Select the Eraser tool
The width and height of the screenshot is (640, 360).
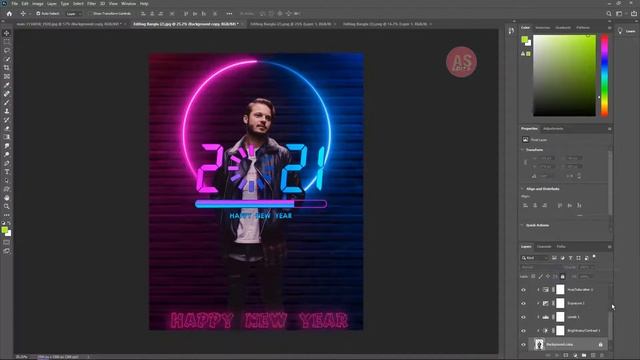point(7,128)
